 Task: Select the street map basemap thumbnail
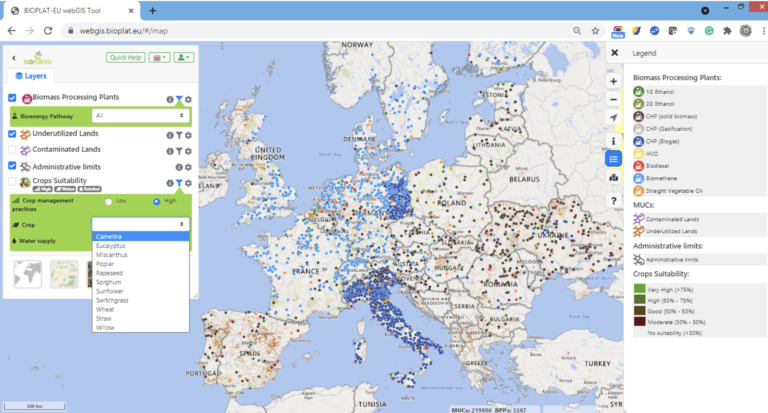64,274
